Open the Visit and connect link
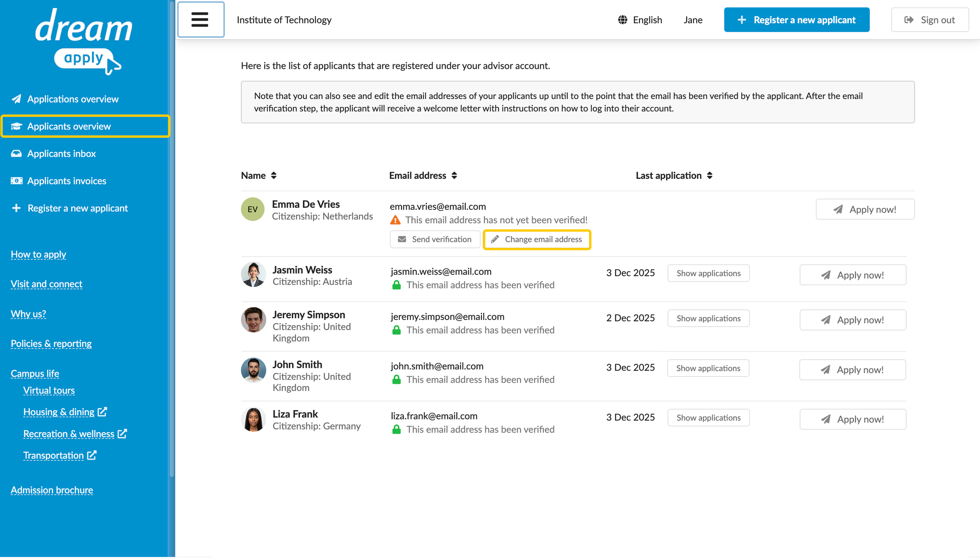This screenshot has height=558, width=980. click(47, 284)
